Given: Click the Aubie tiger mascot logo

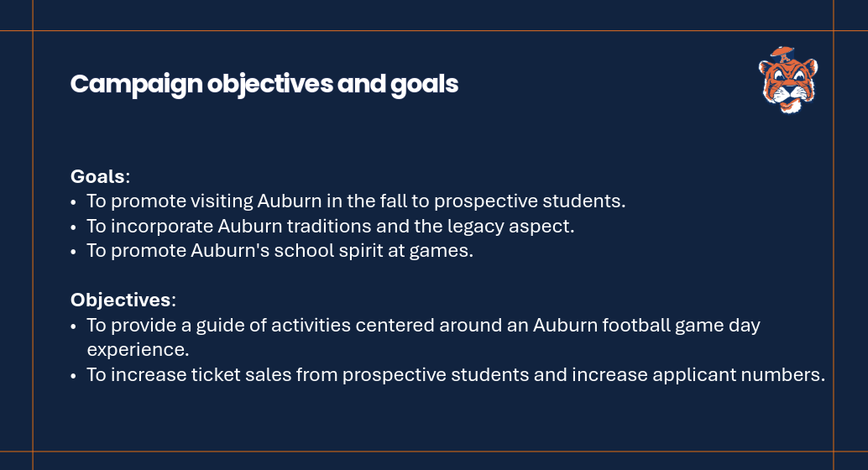Looking at the screenshot, I should pyautogui.click(x=787, y=80).
